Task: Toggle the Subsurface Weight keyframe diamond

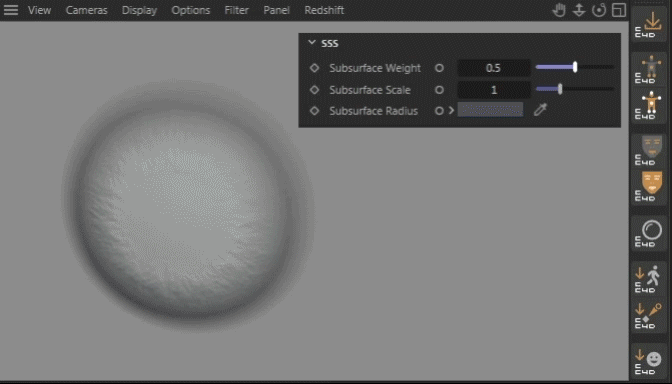Action: click(x=315, y=68)
